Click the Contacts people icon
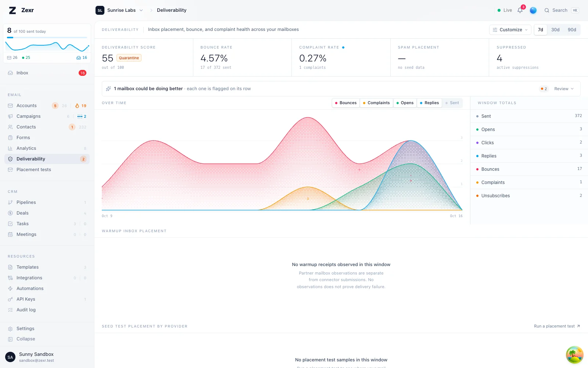The height and width of the screenshot is (368, 588). 10,127
